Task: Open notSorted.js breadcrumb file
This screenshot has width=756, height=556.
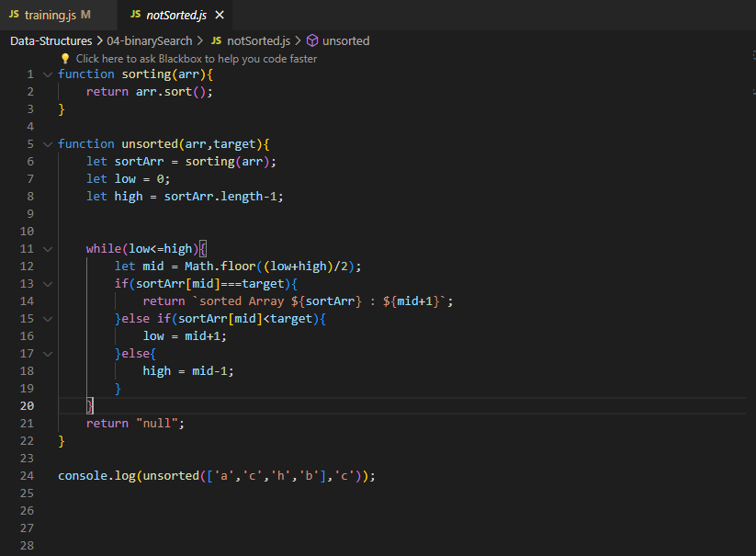Action: [x=258, y=41]
